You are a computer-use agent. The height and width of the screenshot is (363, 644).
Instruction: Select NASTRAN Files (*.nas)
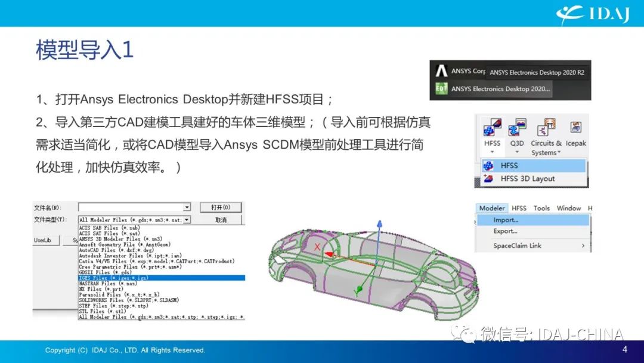[162, 284]
